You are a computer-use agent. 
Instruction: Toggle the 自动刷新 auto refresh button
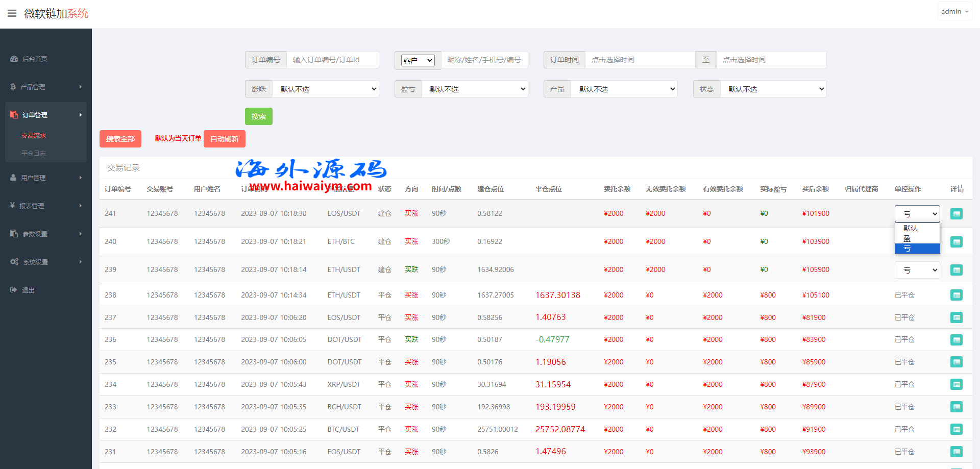pos(224,139)
